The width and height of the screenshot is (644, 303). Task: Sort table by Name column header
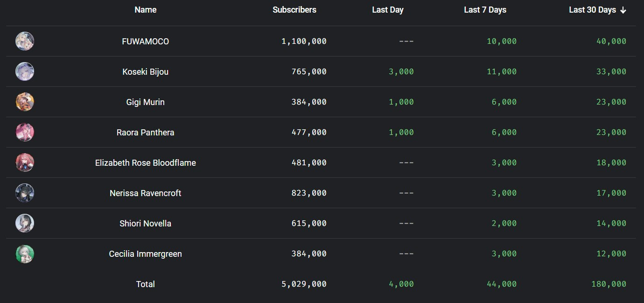tap(146, 10)
